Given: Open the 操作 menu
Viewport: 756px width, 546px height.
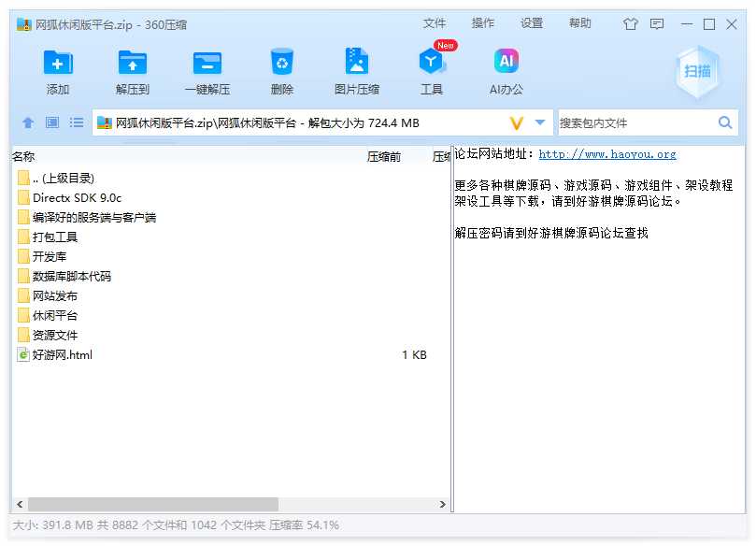Looking at the screenshot, I should click(482, 23).
